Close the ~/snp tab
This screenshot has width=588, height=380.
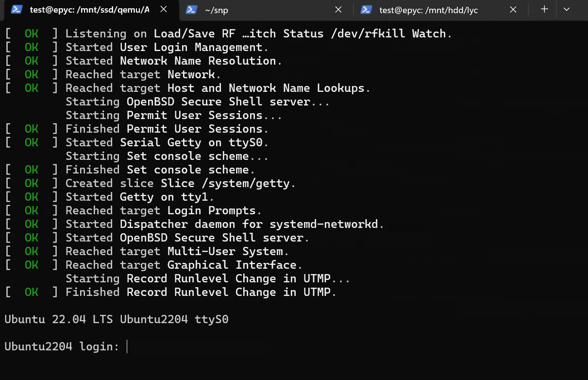(x=338, y=9)
